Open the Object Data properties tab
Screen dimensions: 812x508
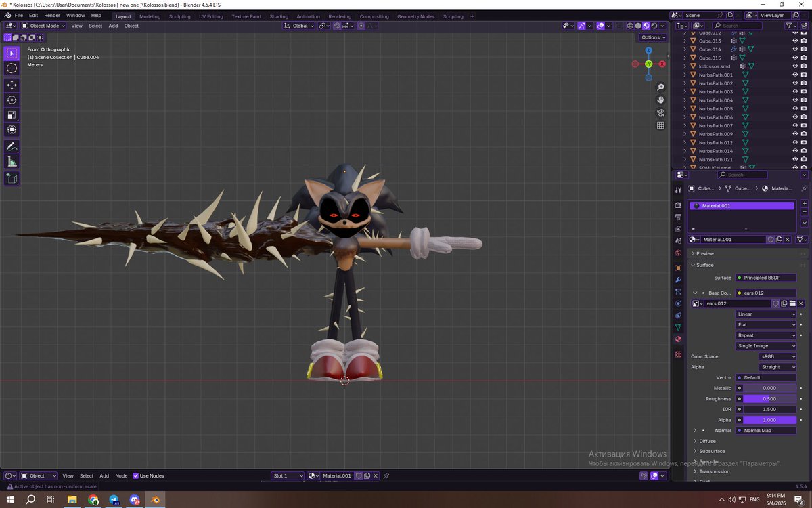point(678,327)
